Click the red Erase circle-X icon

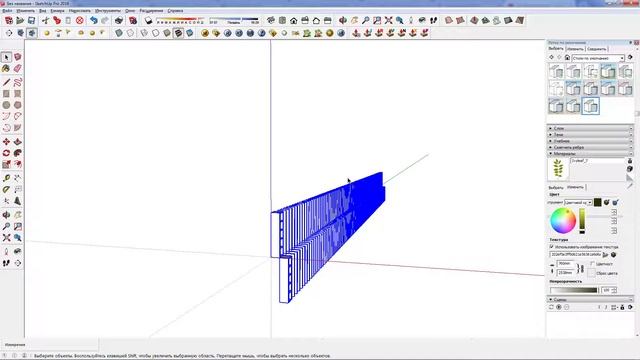80,20
